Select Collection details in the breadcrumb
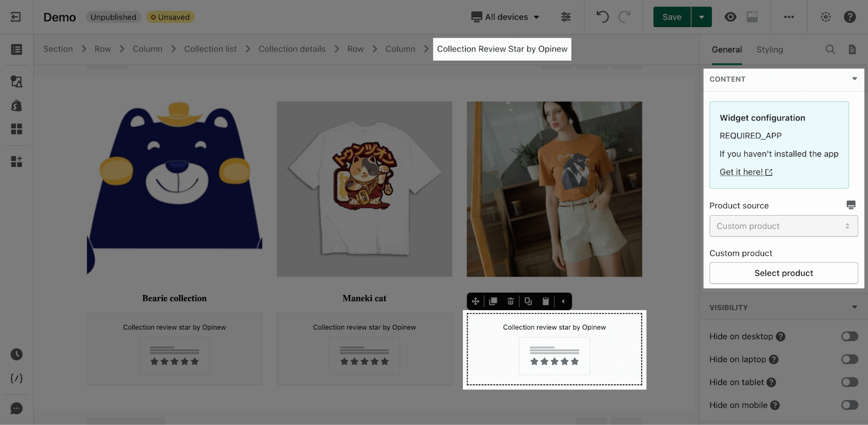The image size is (868, 425). point(292,49)
